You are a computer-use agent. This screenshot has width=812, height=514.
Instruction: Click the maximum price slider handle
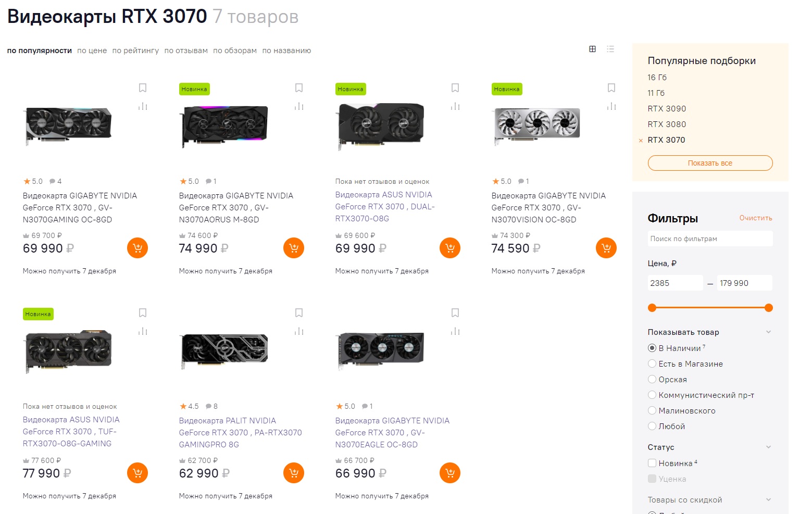769,308
